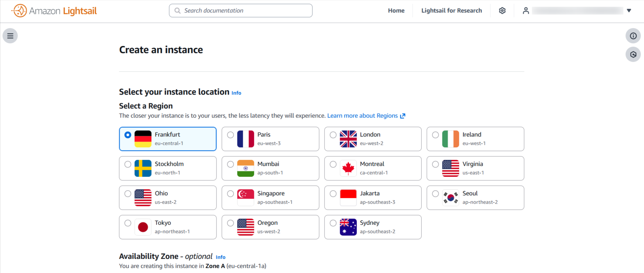
Task: Select the Ireland radio button
Action: pyautogui.click(x=435, y=135)
